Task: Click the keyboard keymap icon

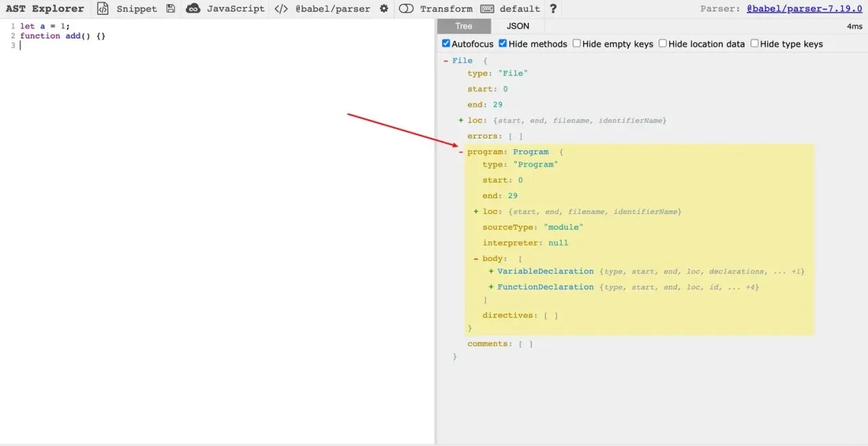Action: (487, 9)
